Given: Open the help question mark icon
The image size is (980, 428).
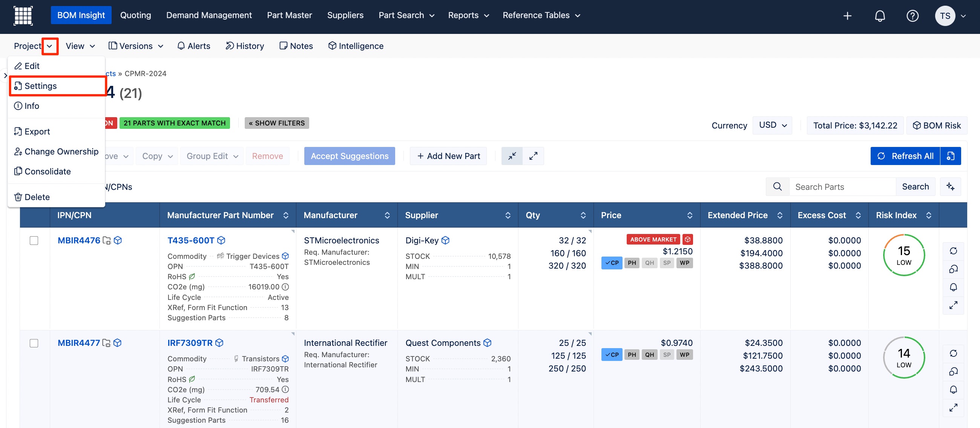Looking at the screenshot, I should coord(912,15).
